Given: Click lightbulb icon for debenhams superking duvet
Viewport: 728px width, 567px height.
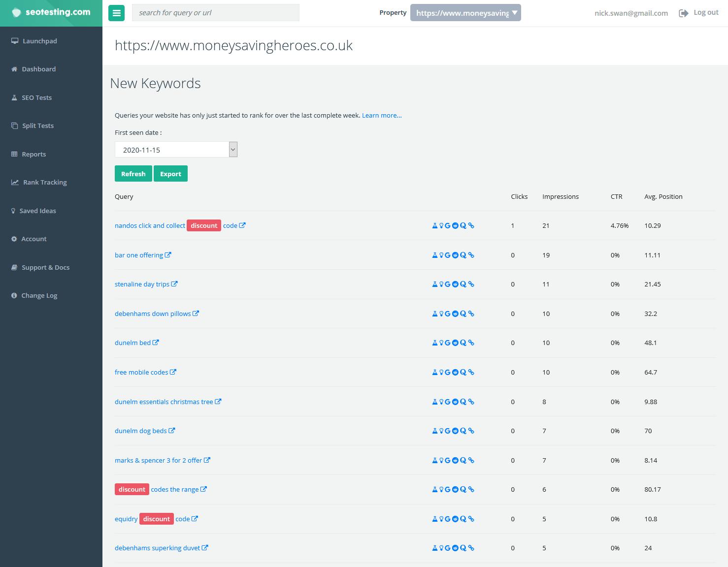Looking at the screenshot, I should point(441,548).
